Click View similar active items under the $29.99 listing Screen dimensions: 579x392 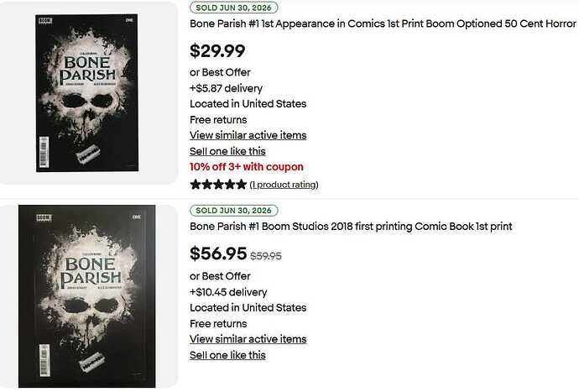click(x=248, y=136)
